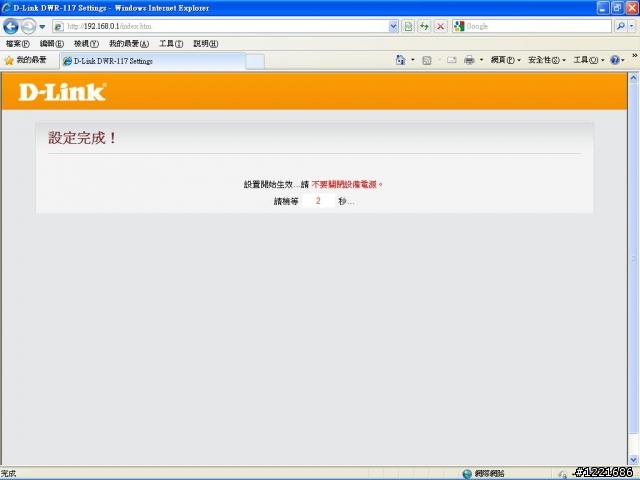Restore down the Internet Explorer window

[617, 8]
